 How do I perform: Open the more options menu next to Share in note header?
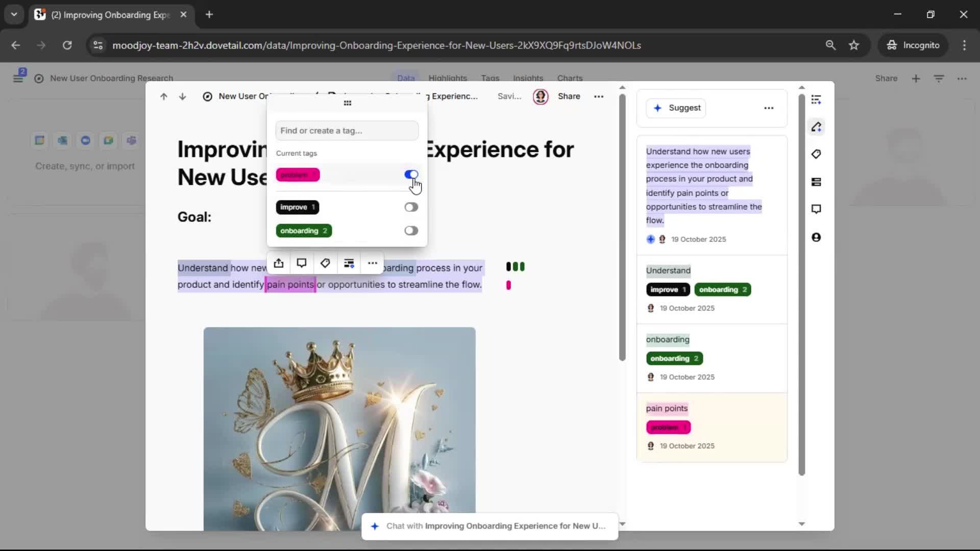coord(599,96)
